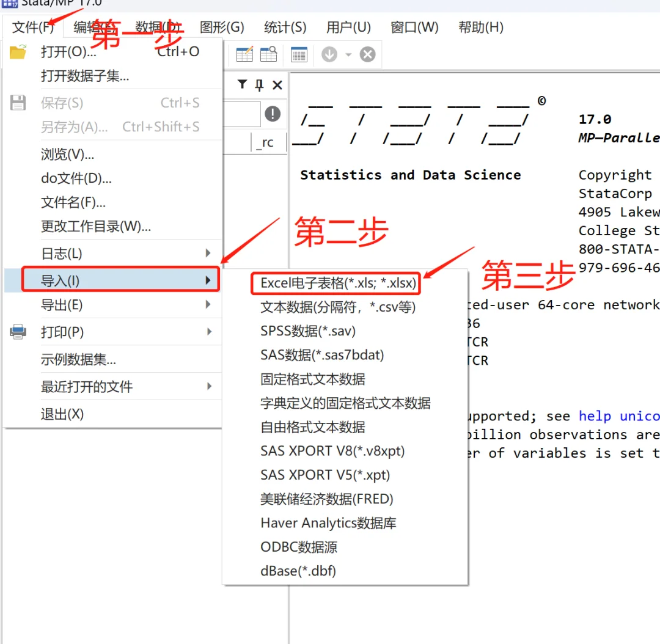Expand the 最近打开的文件 submenu
Viewport: 660px width, 644px height.
(113, 386)
